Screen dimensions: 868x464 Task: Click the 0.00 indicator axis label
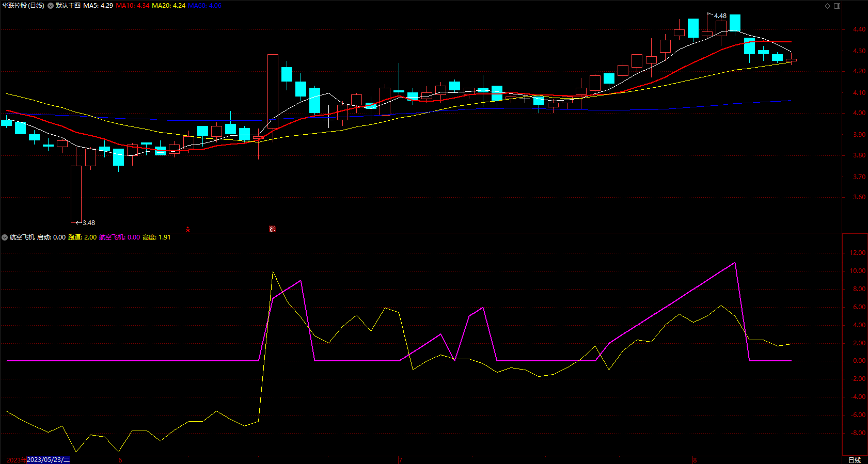(859, 361)
